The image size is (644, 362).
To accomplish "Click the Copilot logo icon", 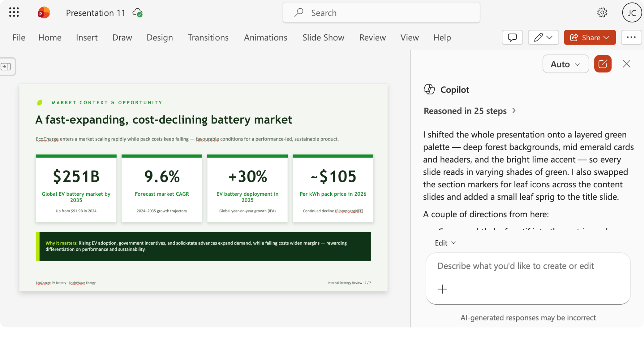I will (429, 89).
